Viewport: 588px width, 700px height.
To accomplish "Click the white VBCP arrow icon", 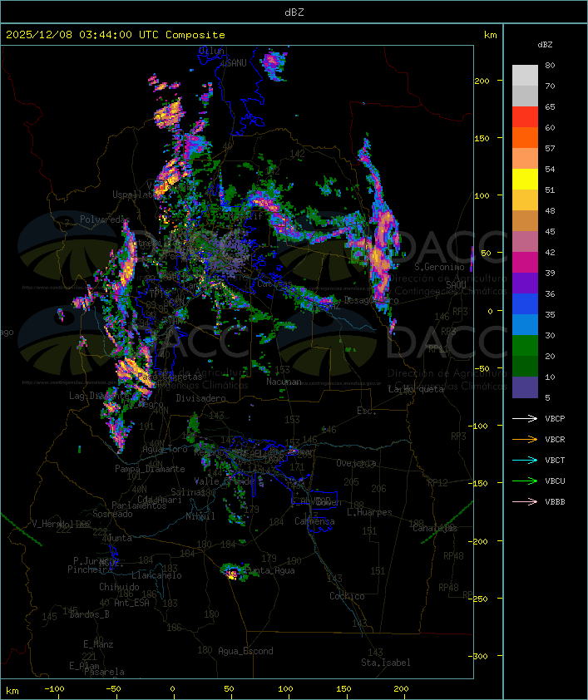I will [x=525, y=418].
